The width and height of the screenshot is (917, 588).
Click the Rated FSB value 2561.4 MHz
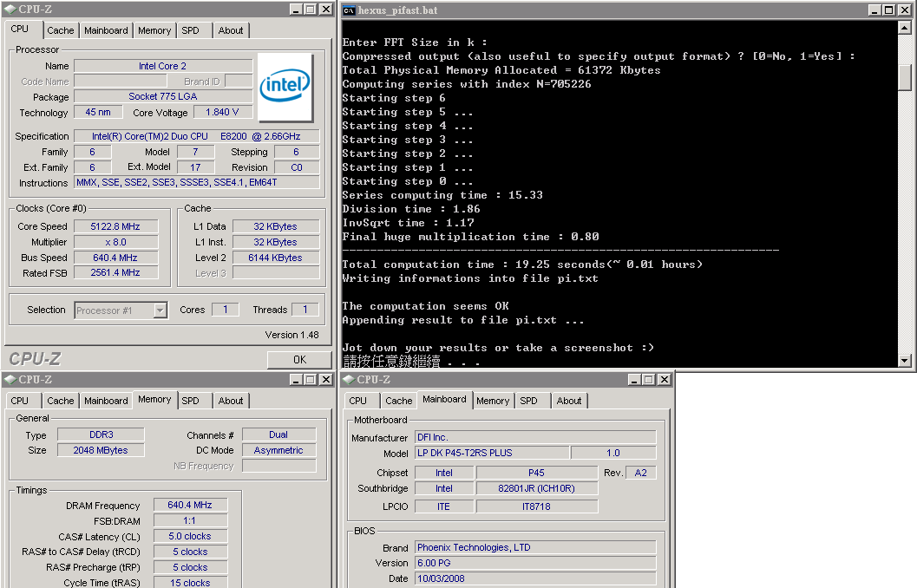115,272
